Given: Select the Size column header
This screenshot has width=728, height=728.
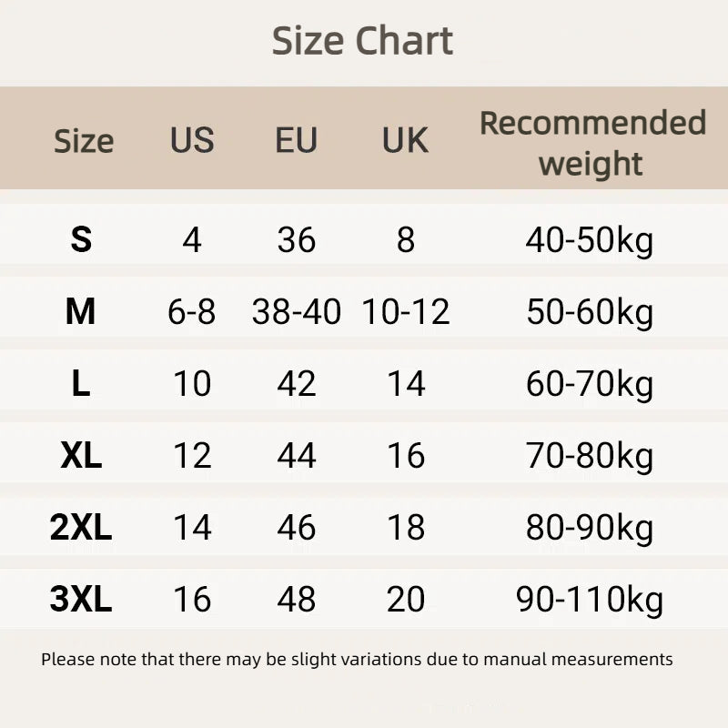Looking at the screenshot, I should click(x=84, y=141).
